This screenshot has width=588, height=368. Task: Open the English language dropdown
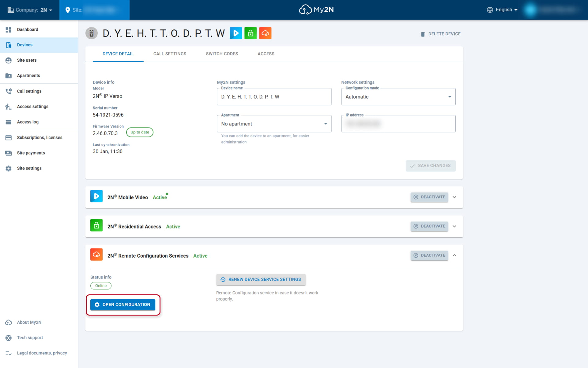click(502, 10)
